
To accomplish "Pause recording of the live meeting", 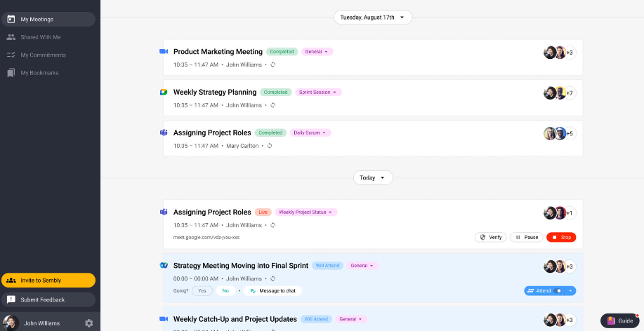I will pos(527,237).
